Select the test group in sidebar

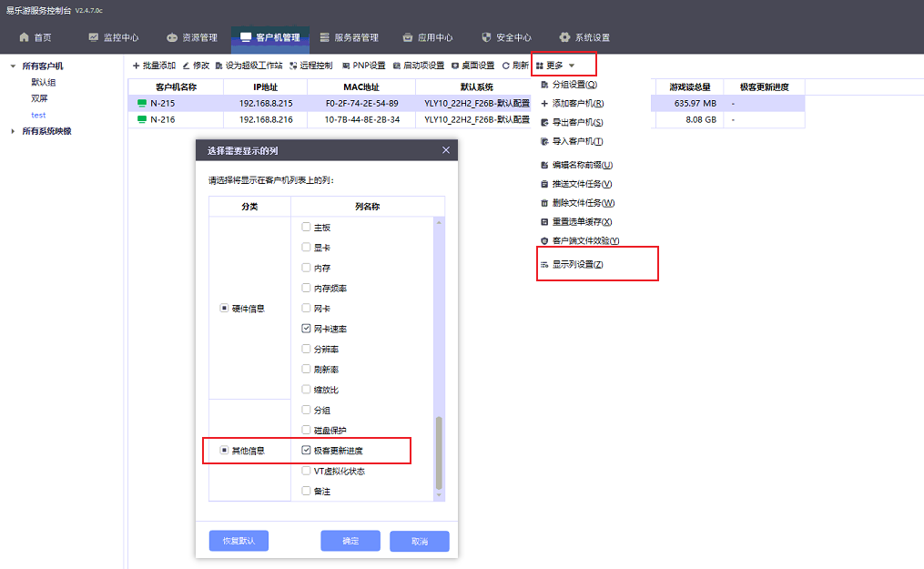[38, 115]
